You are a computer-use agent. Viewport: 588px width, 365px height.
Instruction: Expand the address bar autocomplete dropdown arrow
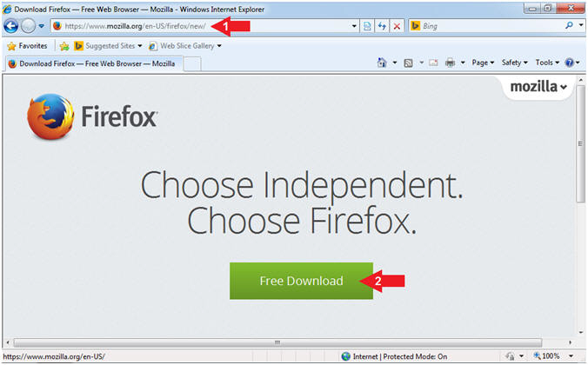354,26
